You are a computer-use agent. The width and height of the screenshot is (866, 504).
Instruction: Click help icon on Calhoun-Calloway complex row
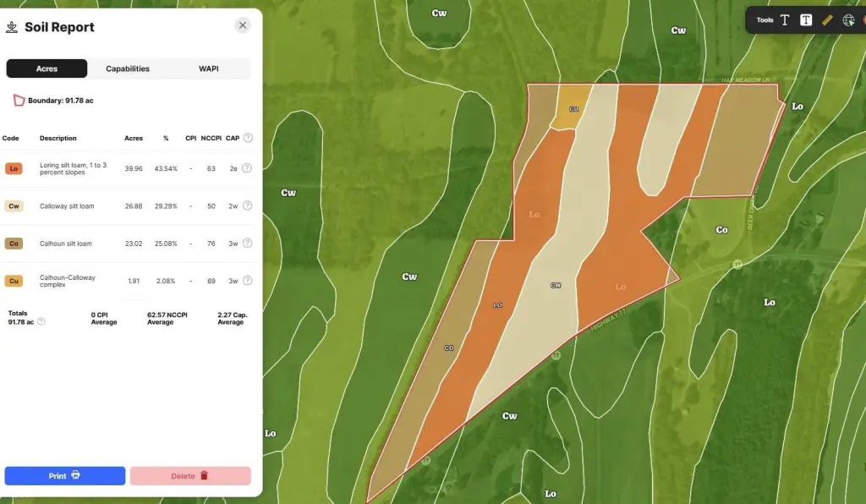(247, 281)
